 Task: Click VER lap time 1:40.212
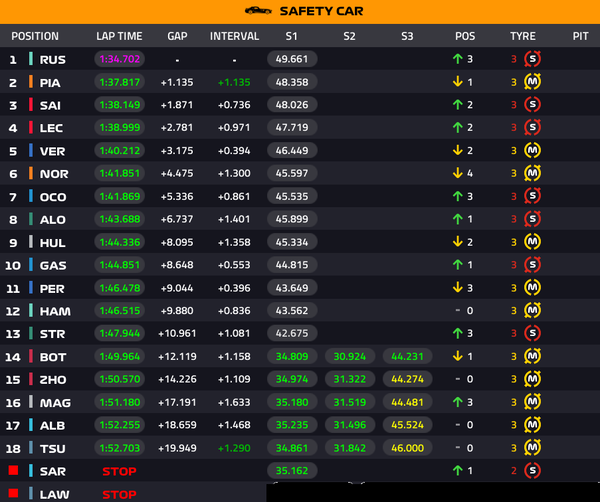click(119, 150)
